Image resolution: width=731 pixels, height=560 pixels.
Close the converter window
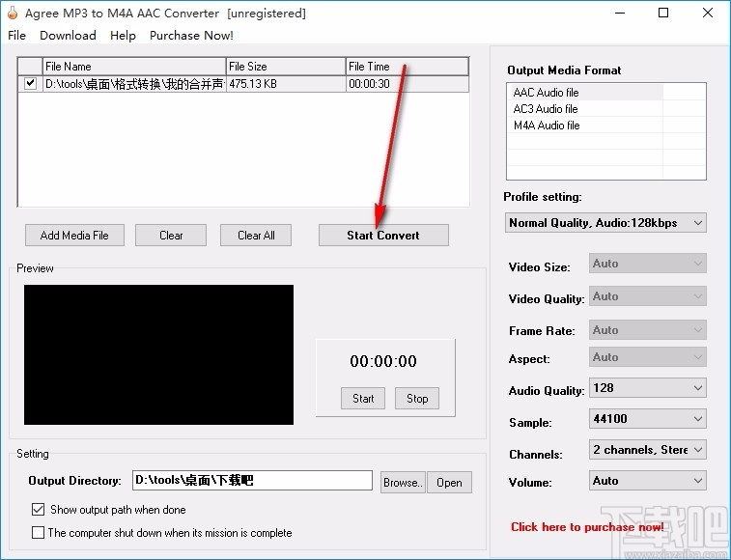[x=707, y=14]
